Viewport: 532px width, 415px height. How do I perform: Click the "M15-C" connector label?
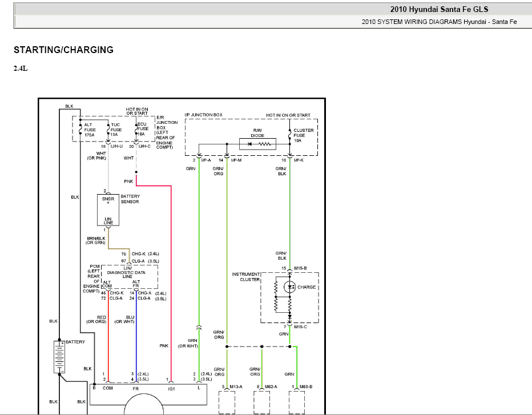[x=300, y=327]
